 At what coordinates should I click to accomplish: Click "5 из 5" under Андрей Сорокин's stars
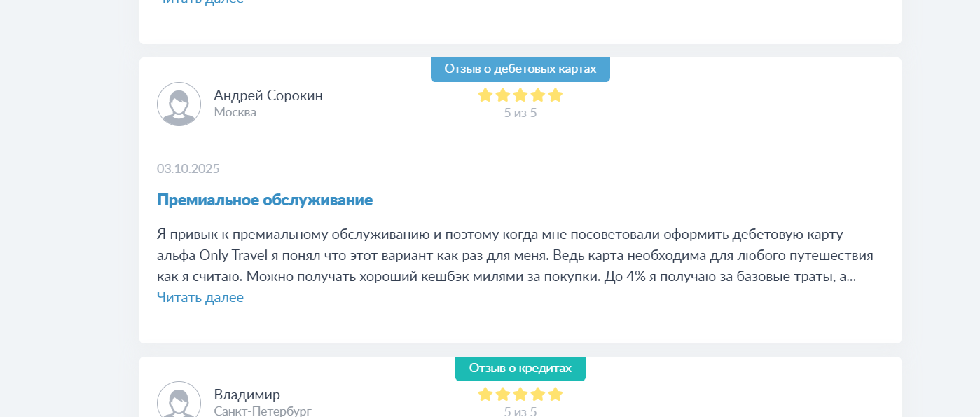coord(520,113)
